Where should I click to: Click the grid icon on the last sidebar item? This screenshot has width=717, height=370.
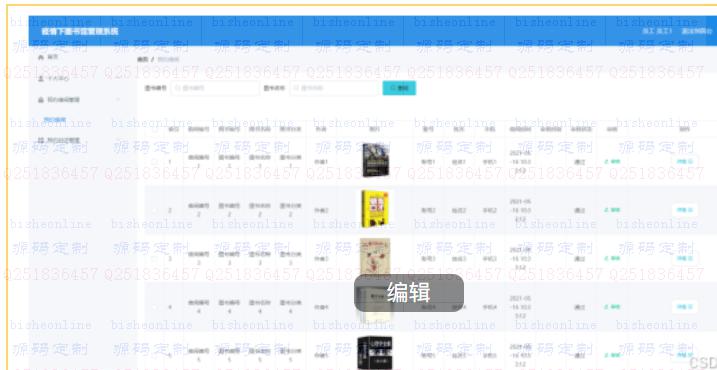pyautogui.click(x=41, y=140)
